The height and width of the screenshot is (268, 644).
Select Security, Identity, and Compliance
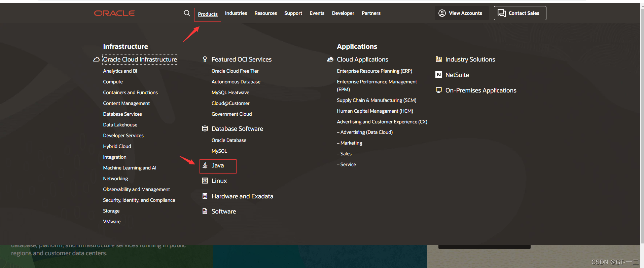click(139, 200)
